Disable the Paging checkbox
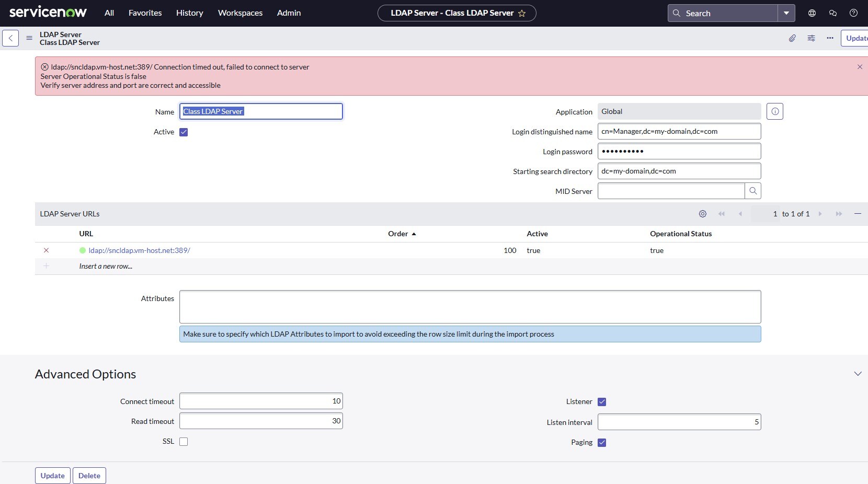Image resolution: width=868 pixels, height=484 pixels. click(x=601, y=442)
